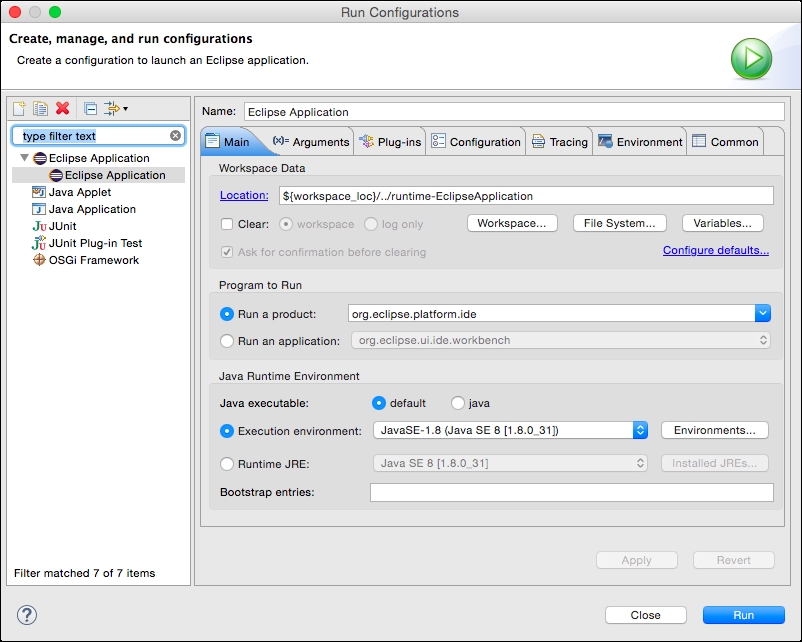Click the Configure defaults link

coord(715,250)
